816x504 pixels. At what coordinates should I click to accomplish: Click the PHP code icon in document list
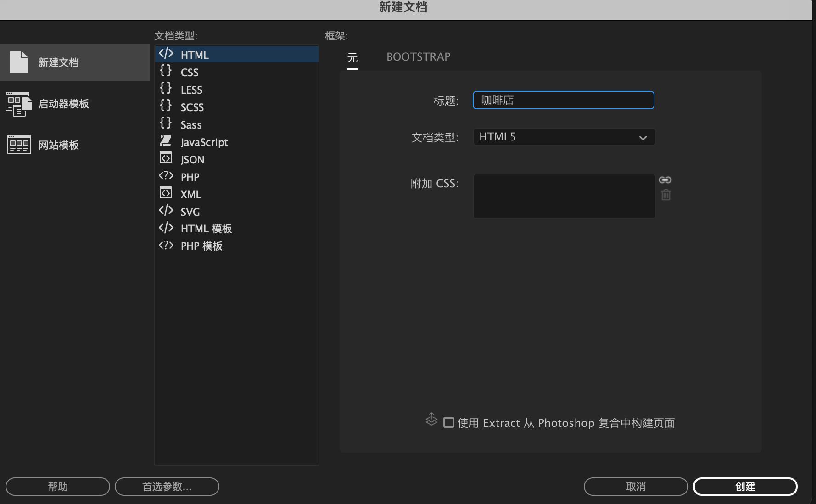(x=166, y=176)
